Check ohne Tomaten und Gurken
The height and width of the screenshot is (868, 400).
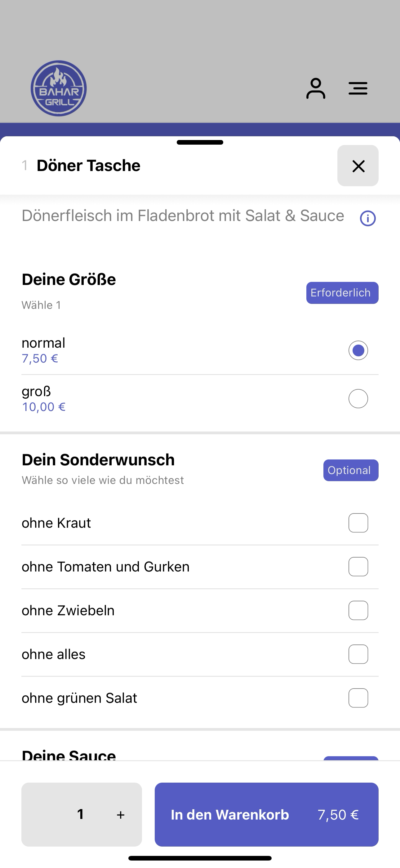point(358,567)
